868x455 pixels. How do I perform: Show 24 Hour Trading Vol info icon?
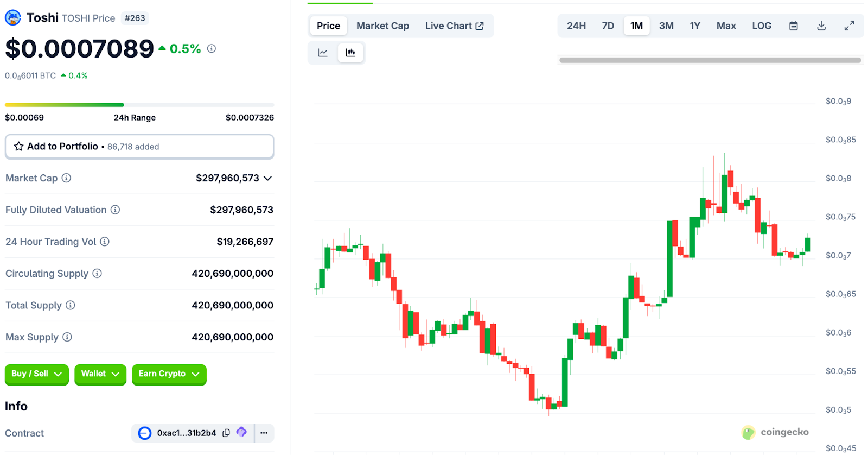click(105, 242)
